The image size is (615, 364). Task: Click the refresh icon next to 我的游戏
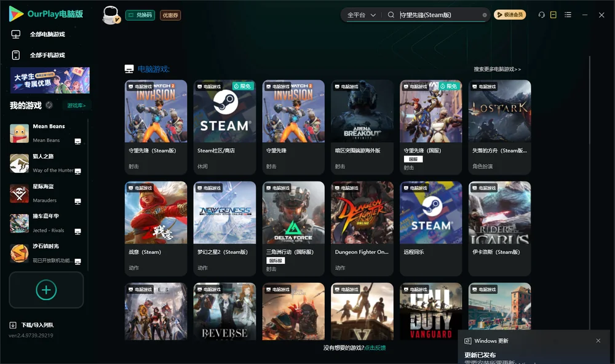click(x=49, y=105)
